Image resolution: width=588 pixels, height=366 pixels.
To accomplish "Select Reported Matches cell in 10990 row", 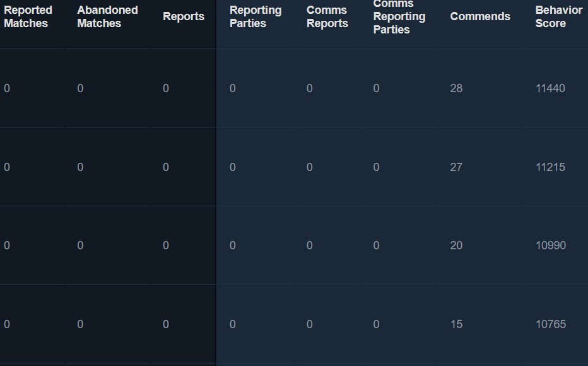I will click(x=7, y=245).
